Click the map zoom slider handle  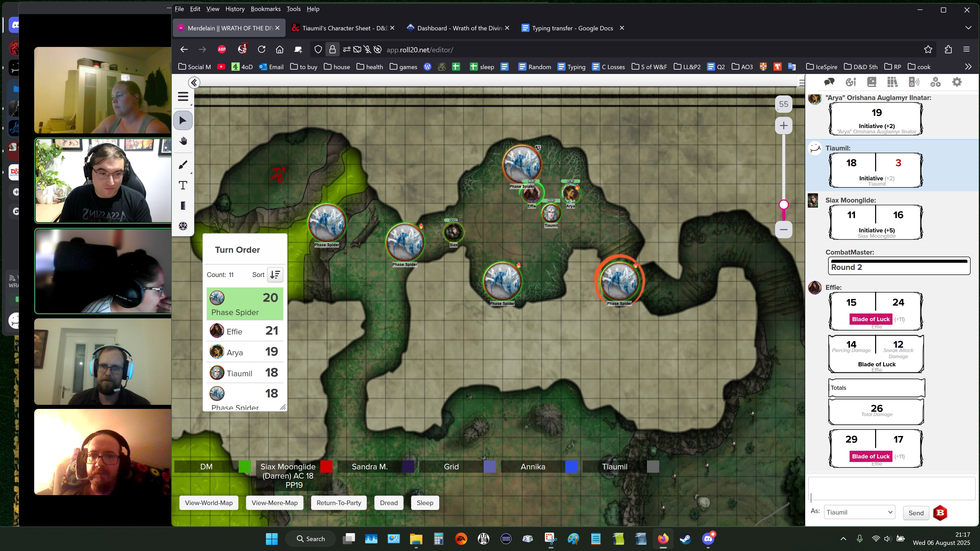click(783, 205)
